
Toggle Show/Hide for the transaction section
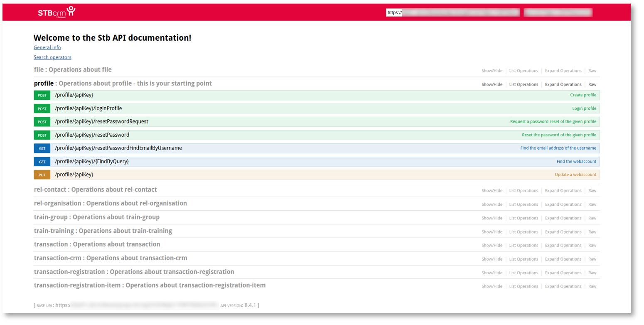click(x=492, y=245)
